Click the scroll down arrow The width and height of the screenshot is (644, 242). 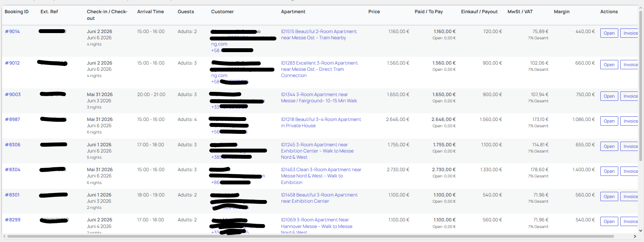(640, 231)
